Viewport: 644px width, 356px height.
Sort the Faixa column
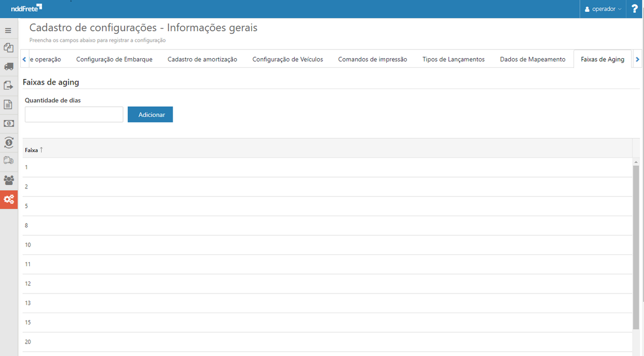click(31, 150)
